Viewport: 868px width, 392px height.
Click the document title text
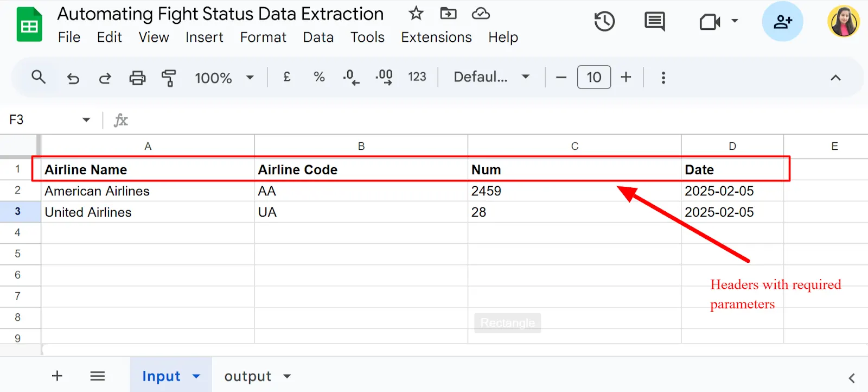220,14
